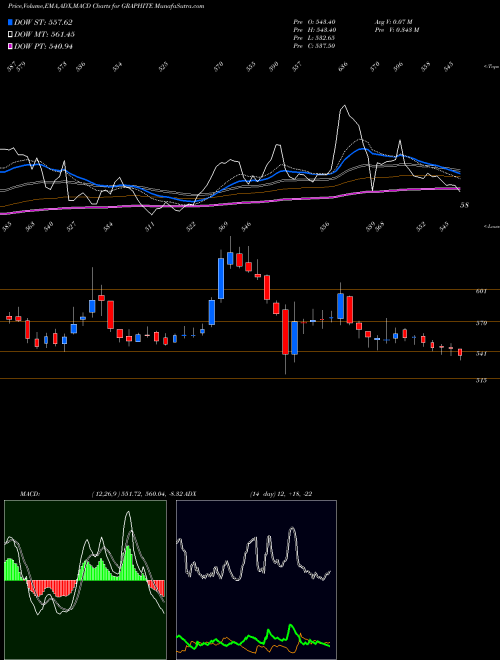Select the 'DOW MT: 561.45' legend text
The image size is (500, 660).
[45, 34]
